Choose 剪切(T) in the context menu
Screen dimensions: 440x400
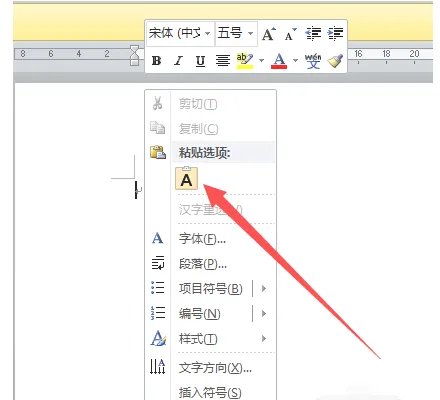click(211, 104)
